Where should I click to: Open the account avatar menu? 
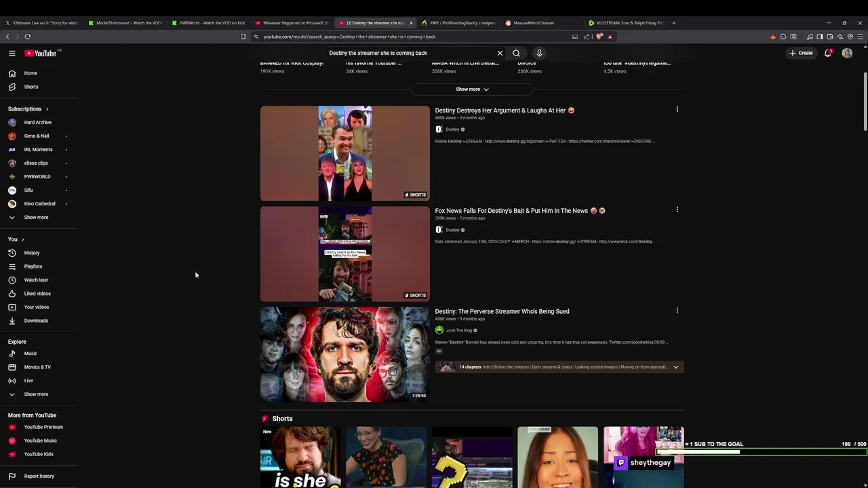pyautogui.click(x=847, y=53)
